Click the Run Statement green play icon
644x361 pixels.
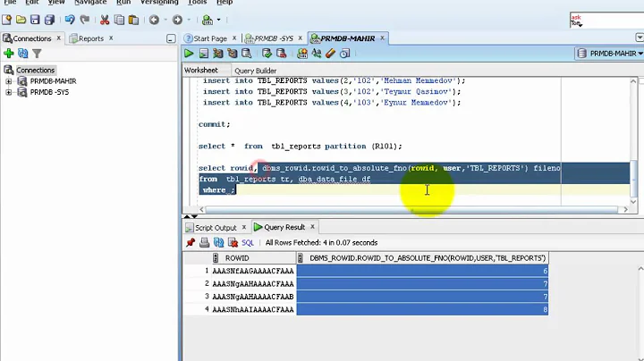coord(190,54)
